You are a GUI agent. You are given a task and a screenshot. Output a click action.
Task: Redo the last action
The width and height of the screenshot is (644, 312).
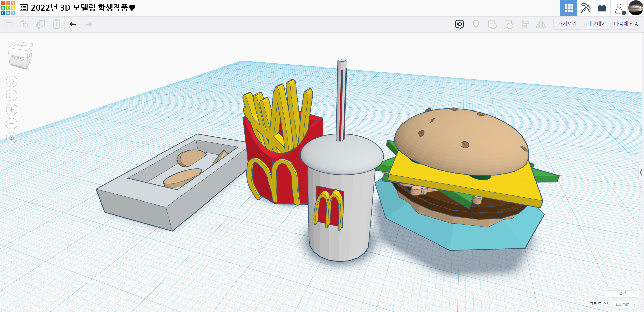tap(89, 24)
